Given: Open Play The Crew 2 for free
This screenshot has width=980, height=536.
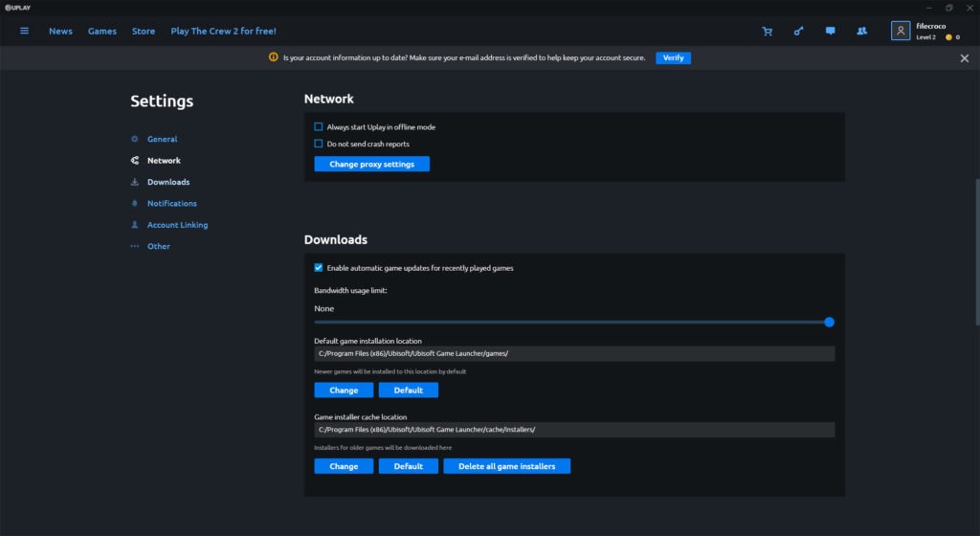Looking at the screenshot, I should [x=223, y=32].
